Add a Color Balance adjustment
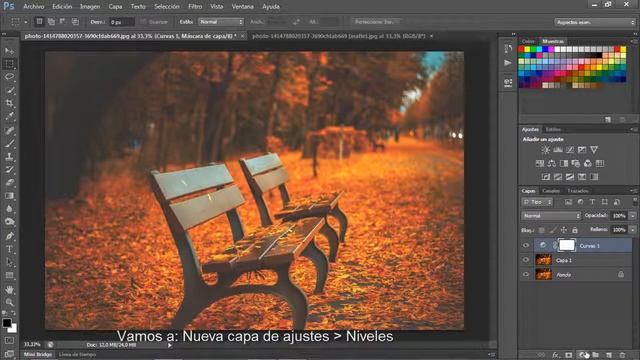The image size is (640, 360). [552, 163]
